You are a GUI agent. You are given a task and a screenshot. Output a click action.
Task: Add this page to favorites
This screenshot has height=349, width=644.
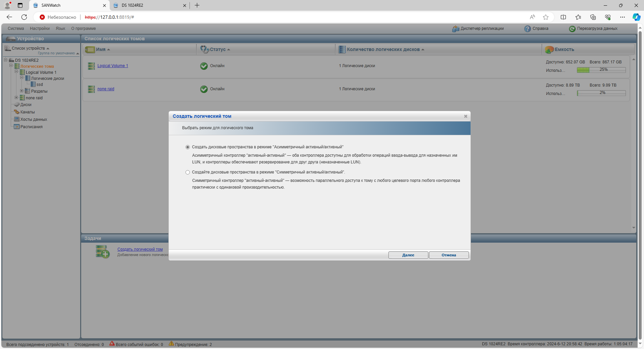[546, 17]
